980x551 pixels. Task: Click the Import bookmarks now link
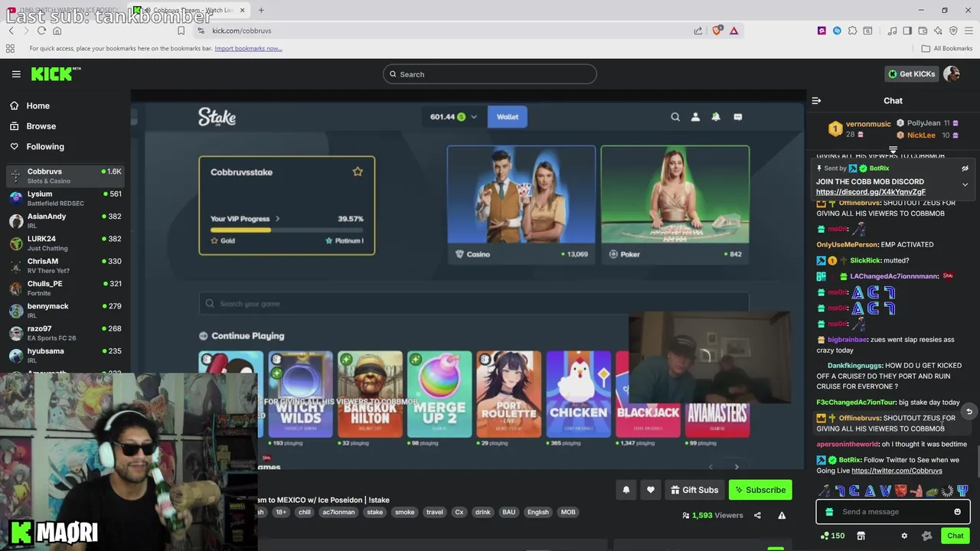click(x=248, y=48)
